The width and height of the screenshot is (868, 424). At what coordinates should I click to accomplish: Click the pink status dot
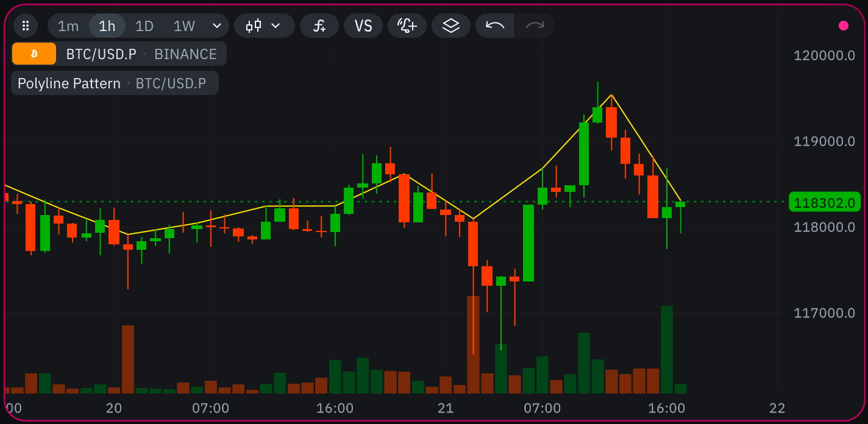click(844, 26)
